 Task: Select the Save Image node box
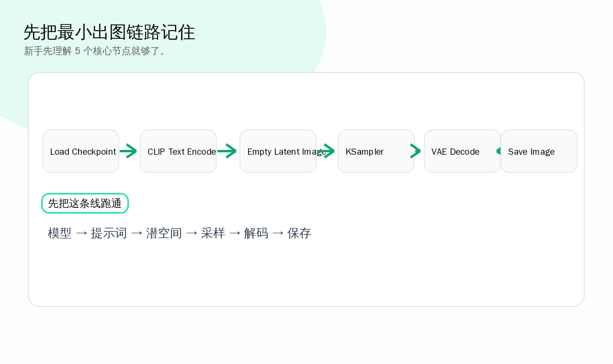(539, 151)
